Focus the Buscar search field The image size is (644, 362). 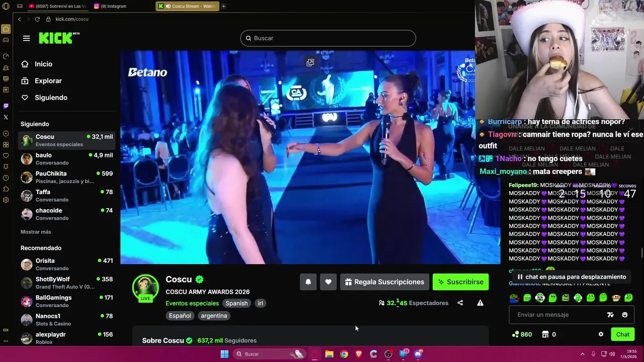click(x=328, y=38)
